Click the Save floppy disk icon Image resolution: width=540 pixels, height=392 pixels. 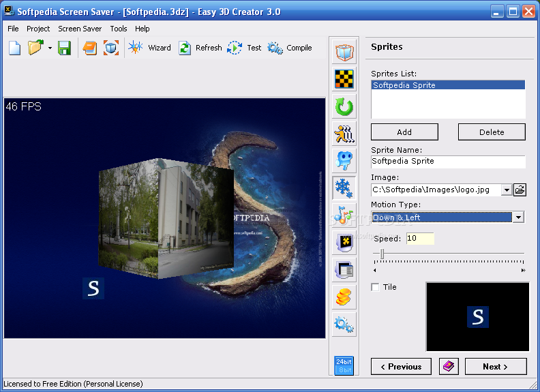coord(64,48)
